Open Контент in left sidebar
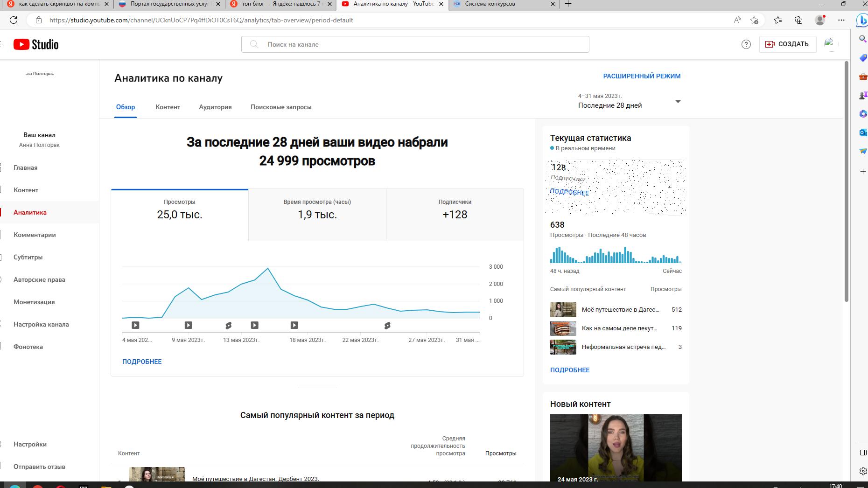 click(49, 190)
